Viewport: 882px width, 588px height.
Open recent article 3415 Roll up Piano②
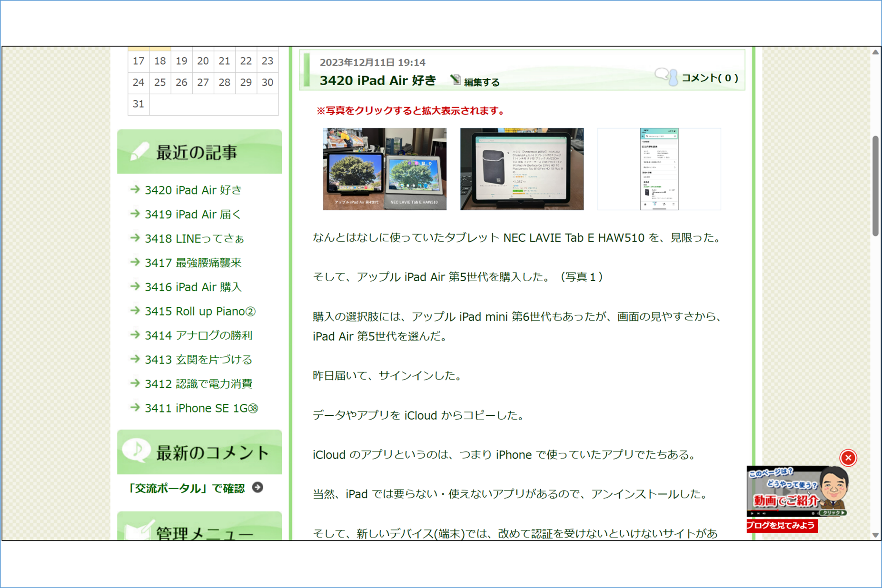point(200,311)
